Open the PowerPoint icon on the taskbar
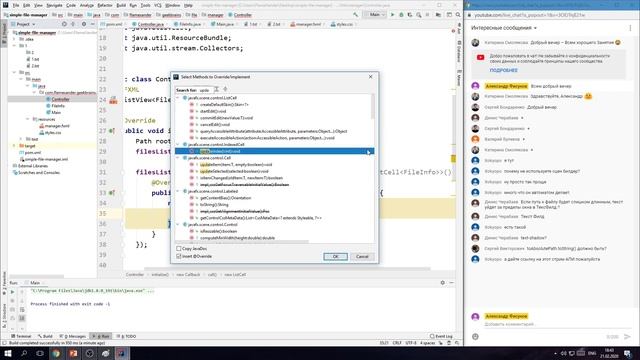The height and width of the screenshot is (360, 640). [x=73, y=353]
